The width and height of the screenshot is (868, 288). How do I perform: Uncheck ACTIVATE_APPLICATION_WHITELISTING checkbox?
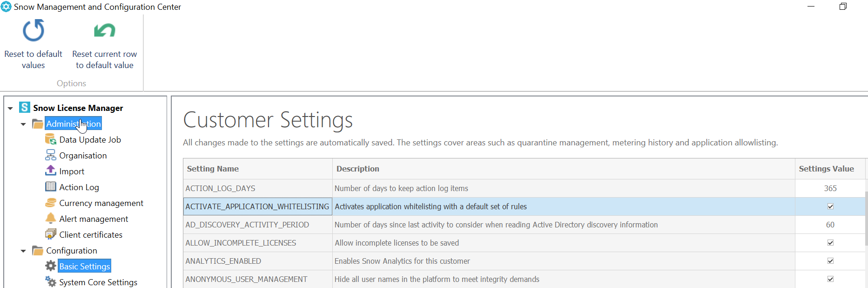pos(830,206)
